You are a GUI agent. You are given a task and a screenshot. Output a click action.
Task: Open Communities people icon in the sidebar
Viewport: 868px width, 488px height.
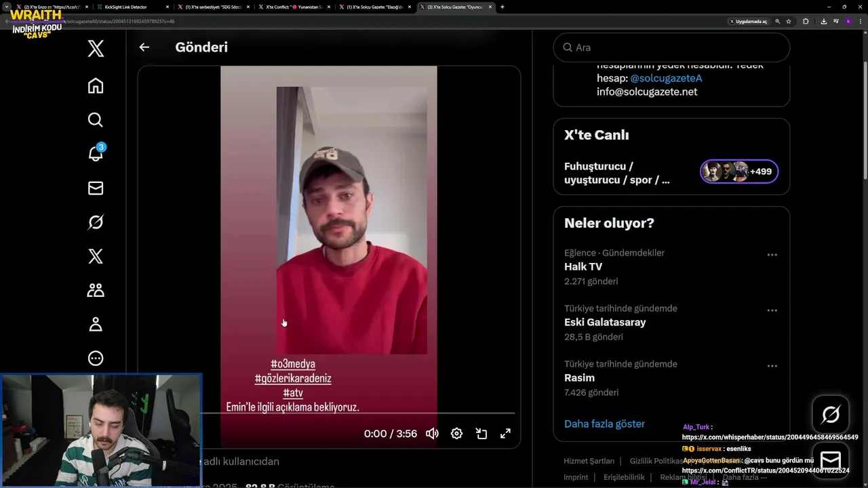pos(96,290)
